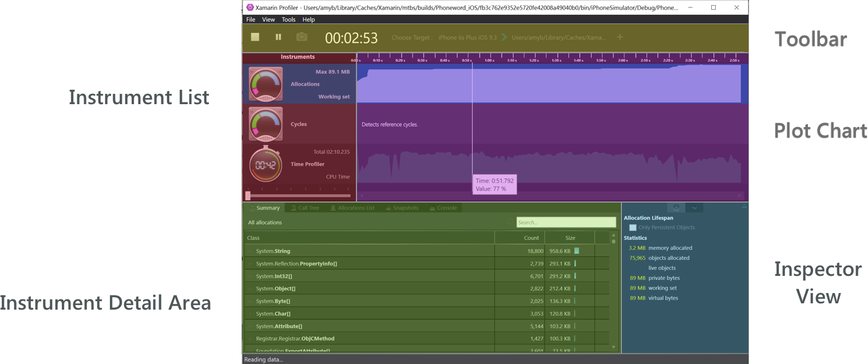Expand the Registrar.Registrar.ObjCMethod row
The height and width of the screenshot is (364, 868).
tap(250, 339)
